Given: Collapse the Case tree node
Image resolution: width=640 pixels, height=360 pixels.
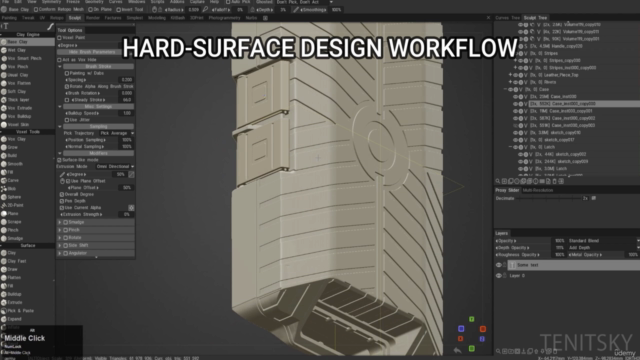Looking at the screenshot, I should tap(505, 89).
